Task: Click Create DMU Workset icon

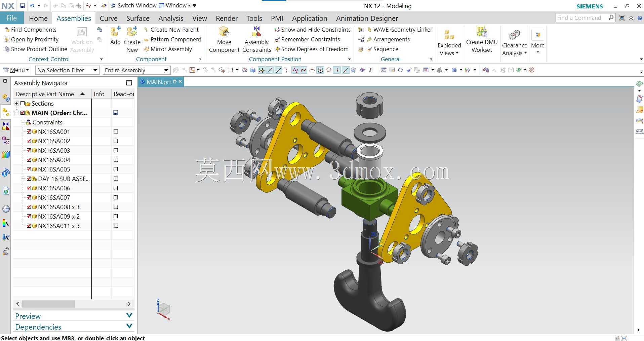Action: tap(482, 32)
